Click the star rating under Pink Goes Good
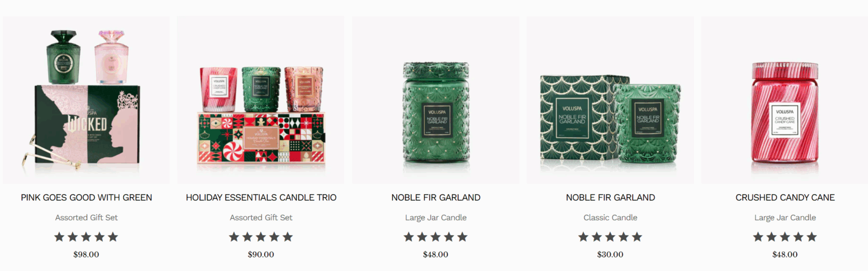This screenshot has width=868, height=271. (x=86, y=237)
